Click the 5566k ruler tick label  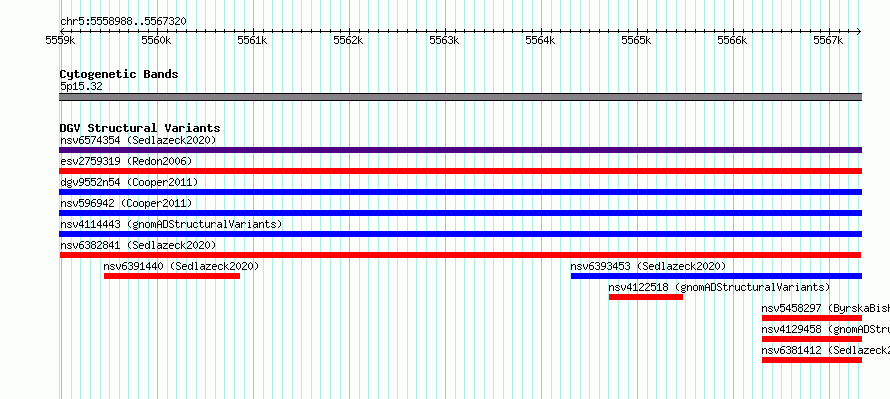point(732,41)
